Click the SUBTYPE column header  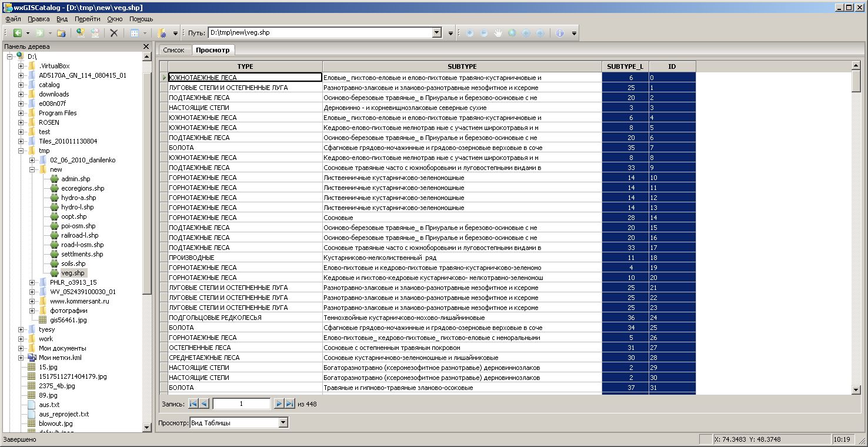(462, 66)
